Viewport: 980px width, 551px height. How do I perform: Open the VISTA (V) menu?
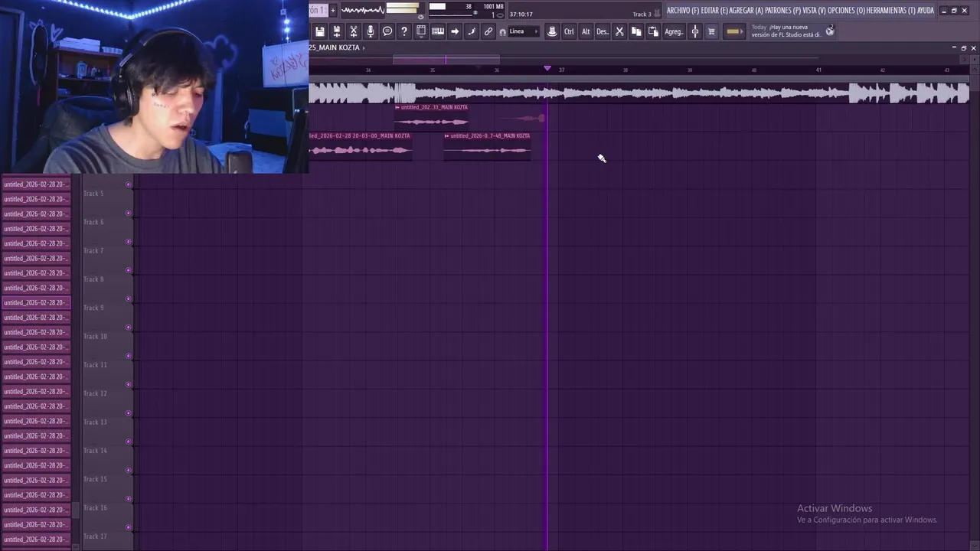point(814,11)
